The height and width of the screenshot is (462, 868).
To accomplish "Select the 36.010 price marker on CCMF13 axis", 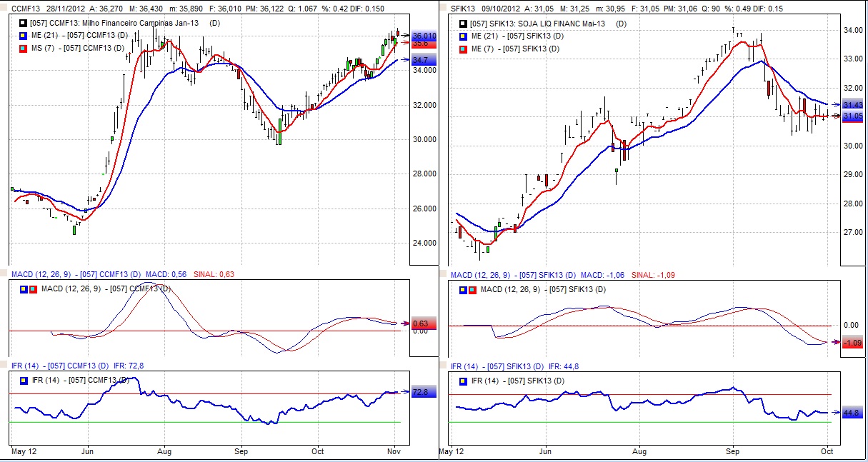I will (x=424, y=36).
